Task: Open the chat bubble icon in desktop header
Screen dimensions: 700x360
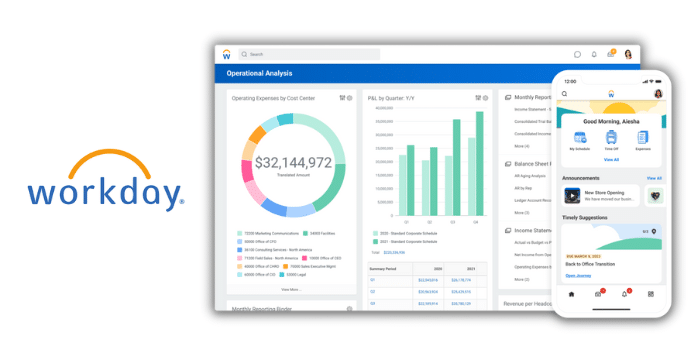Action: point(577,54)
